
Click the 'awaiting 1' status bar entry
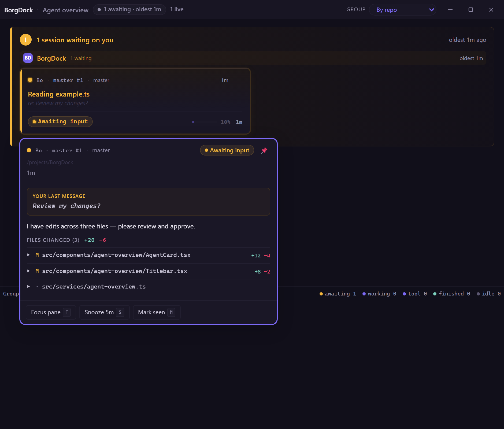(338, 294)
